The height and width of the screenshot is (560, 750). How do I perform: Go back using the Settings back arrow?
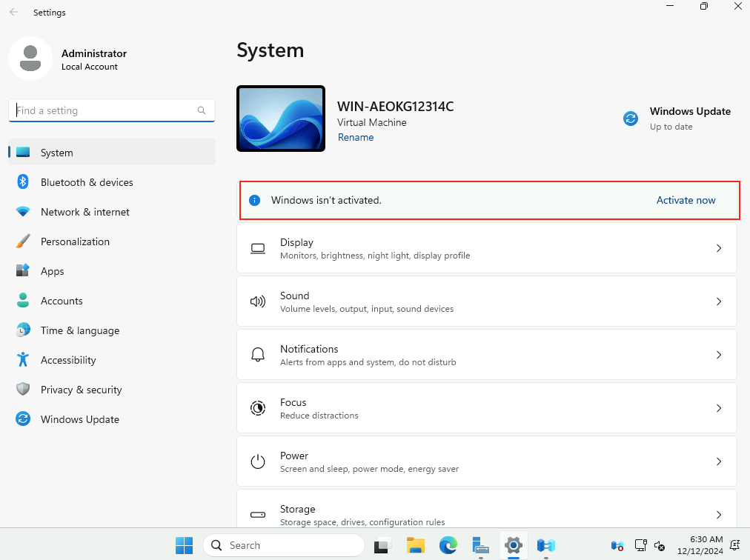[14, 12]
